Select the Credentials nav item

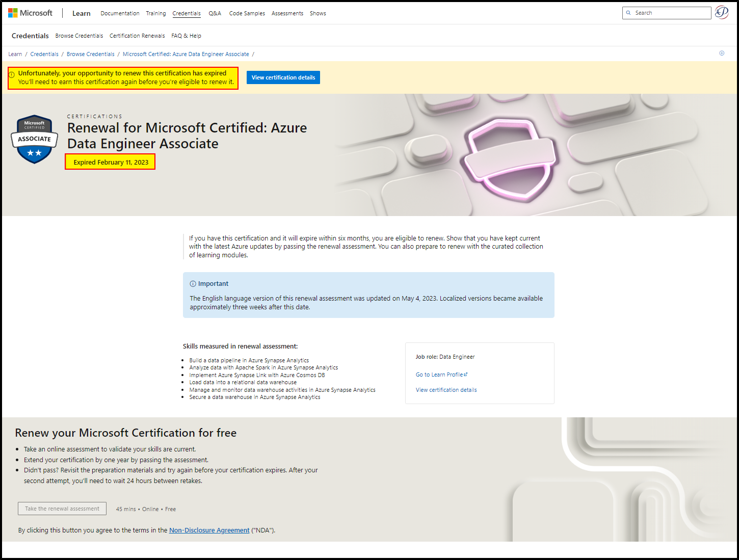pyautogui.click(x=187, y=13)
